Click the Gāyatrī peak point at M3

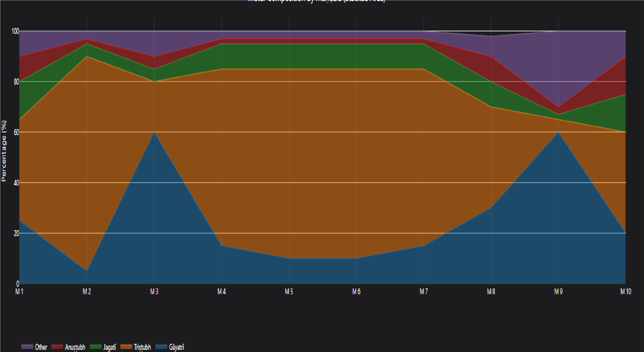154,132
